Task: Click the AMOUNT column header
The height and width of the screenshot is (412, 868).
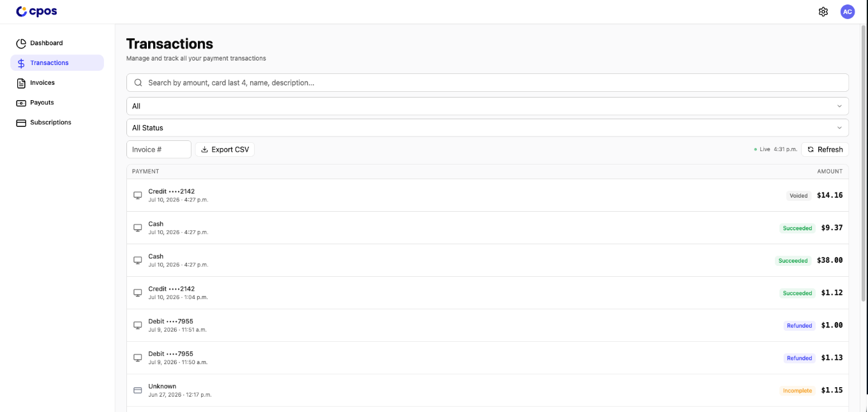Action: tap(830, 172)
